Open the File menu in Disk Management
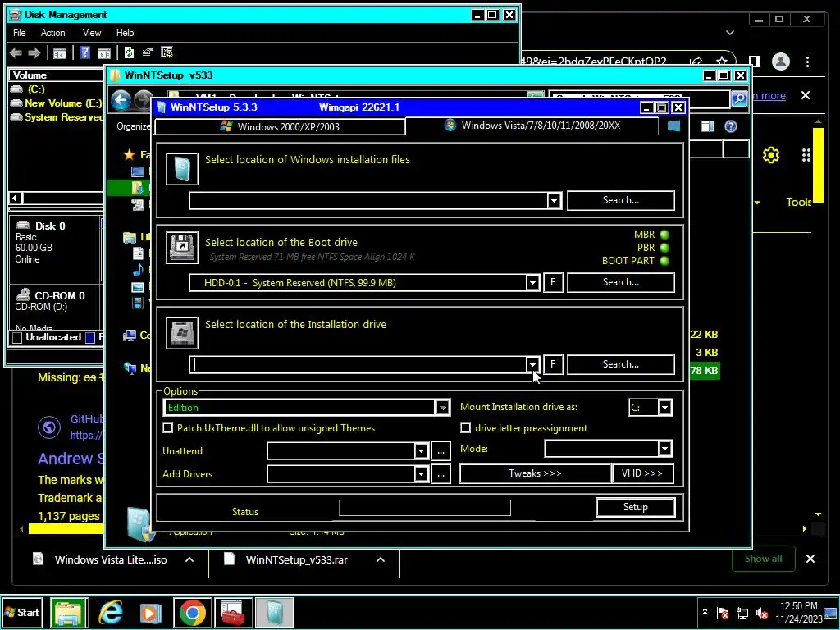840x630 pixels. [x=20, y=33]
